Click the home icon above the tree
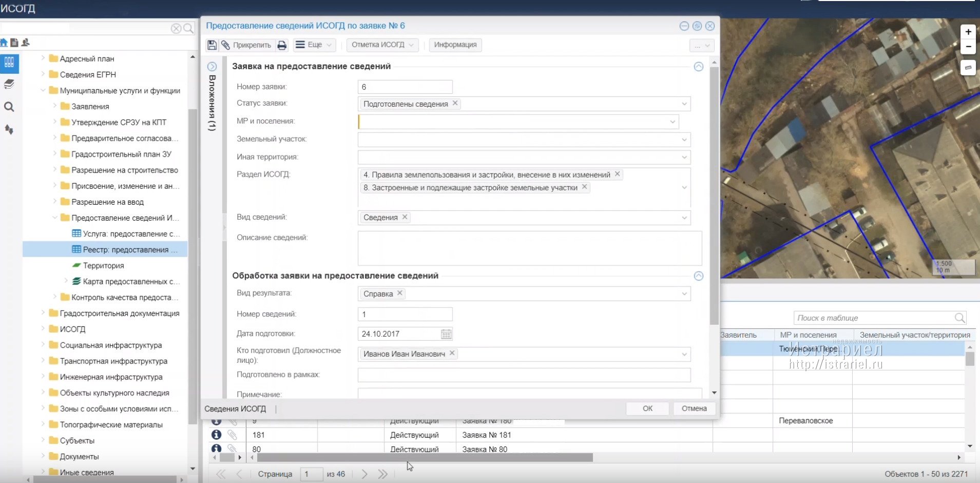This screenshot has width=980, height=483. [4, 43]
